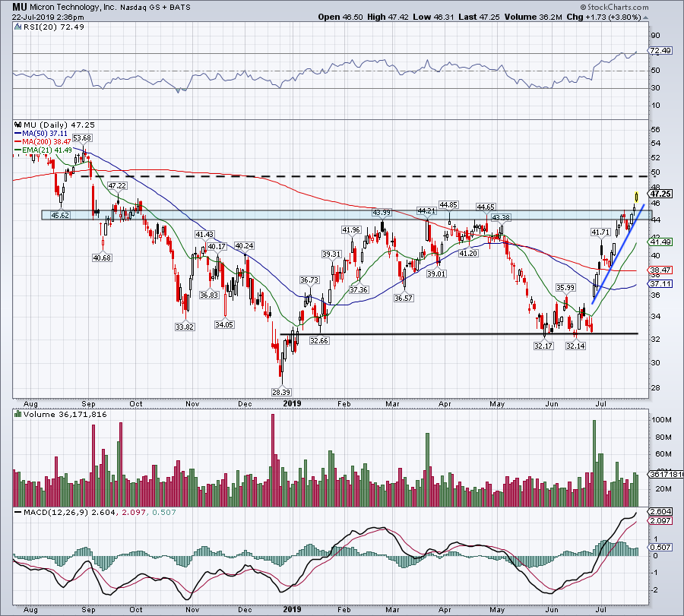Click the 43.99 swing high label
Viewport: 684px width, 616px height.
click(382, 213)
